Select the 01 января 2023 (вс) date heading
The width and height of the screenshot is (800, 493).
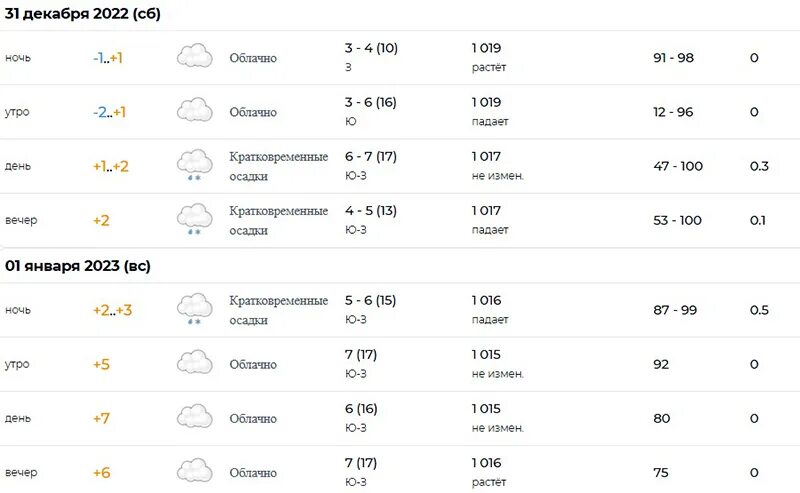pyautogui.click(x=78, y=266)
